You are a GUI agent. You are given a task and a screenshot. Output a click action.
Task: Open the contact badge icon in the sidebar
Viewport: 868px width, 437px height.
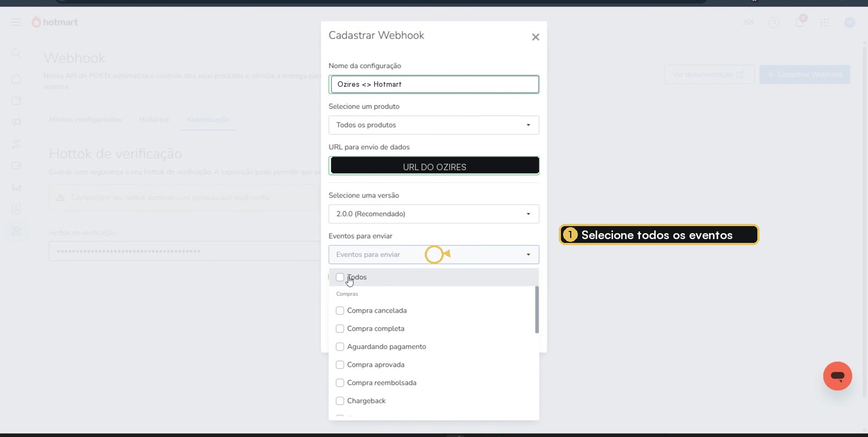click(x=16, y=209)
